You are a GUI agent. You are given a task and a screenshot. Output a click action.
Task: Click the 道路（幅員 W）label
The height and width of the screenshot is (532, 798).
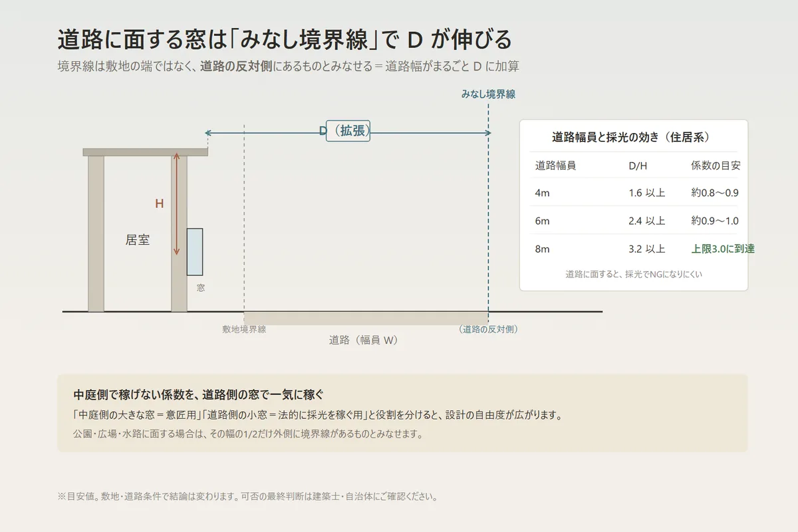tap(363, 340)
